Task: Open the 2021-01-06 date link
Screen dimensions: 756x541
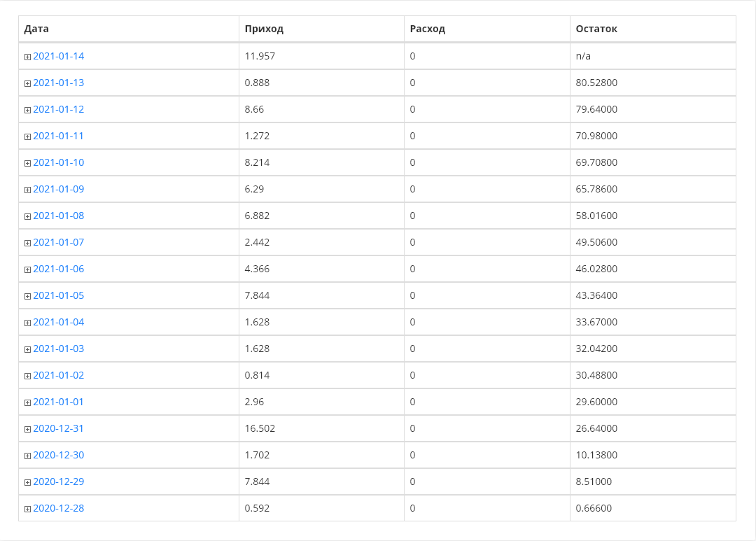Action: click(58, 269)
